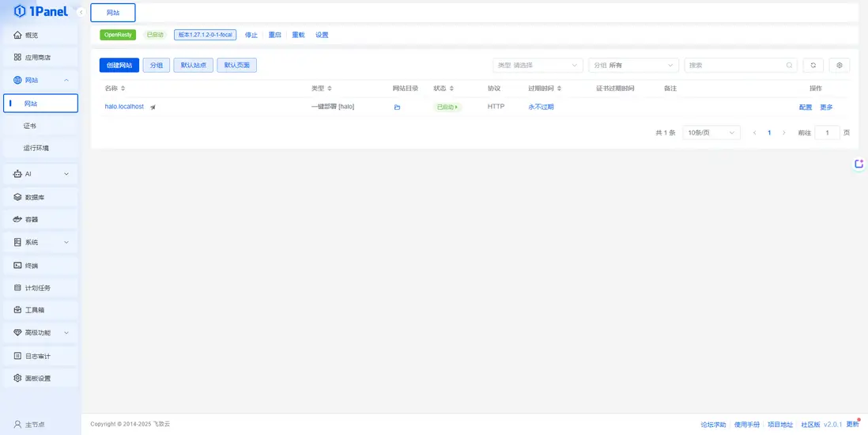Open the halo.localhost website directory folder
The width and height of the screenshot is (868, 435).
click(397, 107)
